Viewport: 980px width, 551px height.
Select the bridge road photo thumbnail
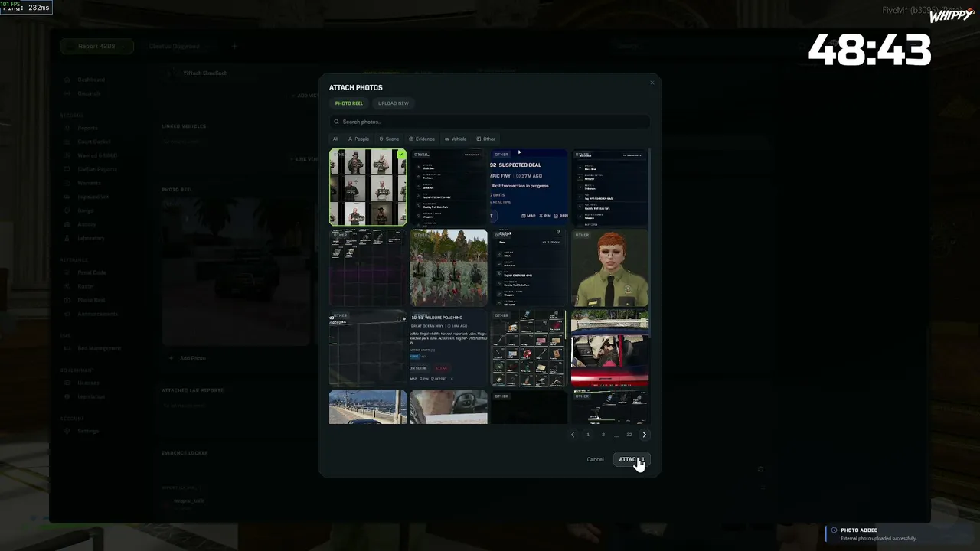point(368,407)
